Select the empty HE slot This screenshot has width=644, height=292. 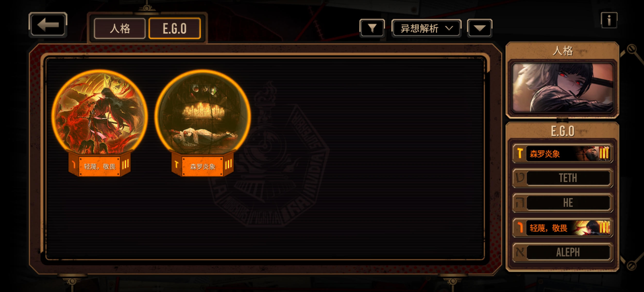562,203
